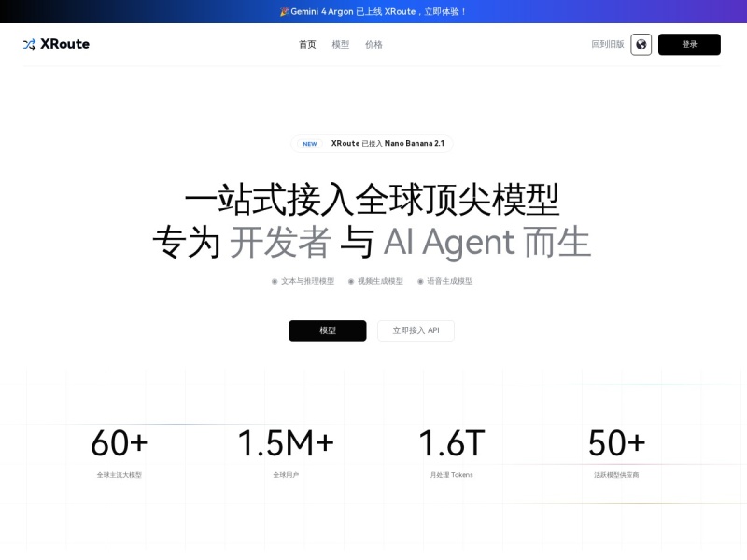
Task: Click the 回到旧版 link
Action: [608, 44]
